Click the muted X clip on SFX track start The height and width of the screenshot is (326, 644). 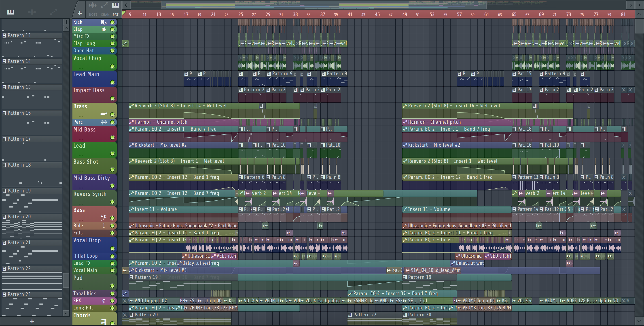point(125,301)
